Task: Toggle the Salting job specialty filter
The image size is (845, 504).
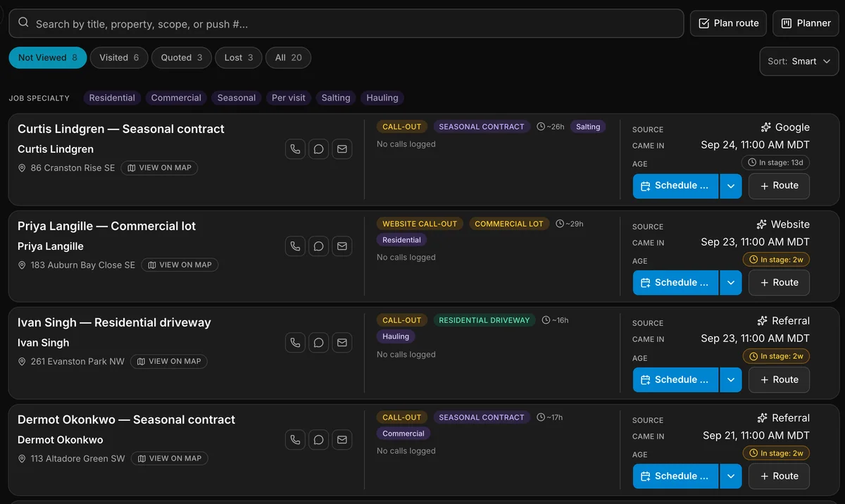Action: pyautogui.click(x=336, y=98)
